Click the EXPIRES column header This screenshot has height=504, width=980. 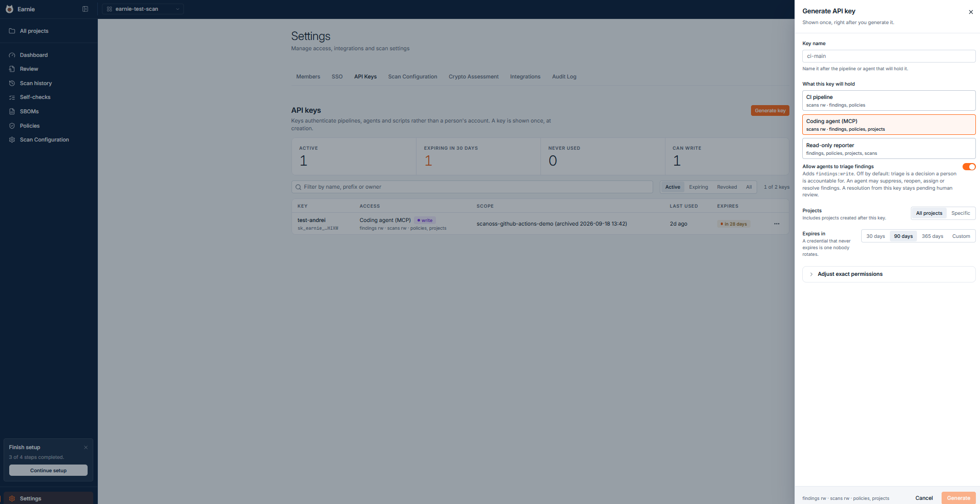(727, 206)
